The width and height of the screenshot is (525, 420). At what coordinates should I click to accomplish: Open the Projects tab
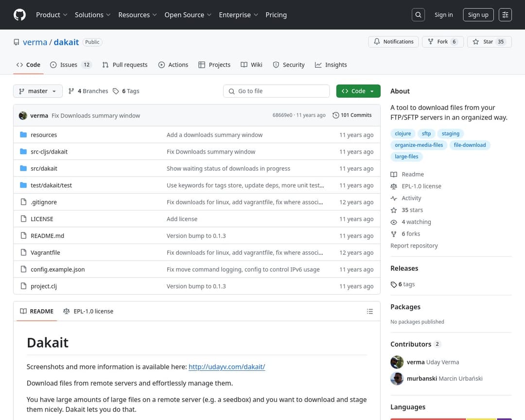[x=214, y=65]
